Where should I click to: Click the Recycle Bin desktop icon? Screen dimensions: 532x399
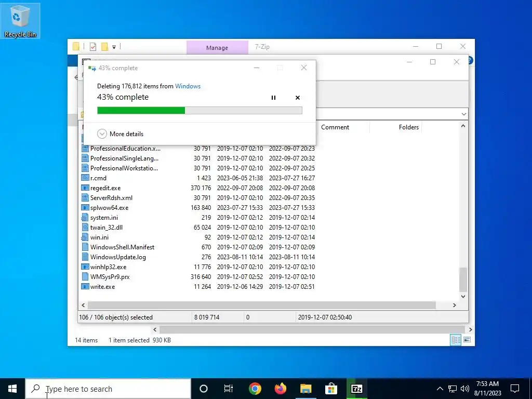tap(20, 20)
